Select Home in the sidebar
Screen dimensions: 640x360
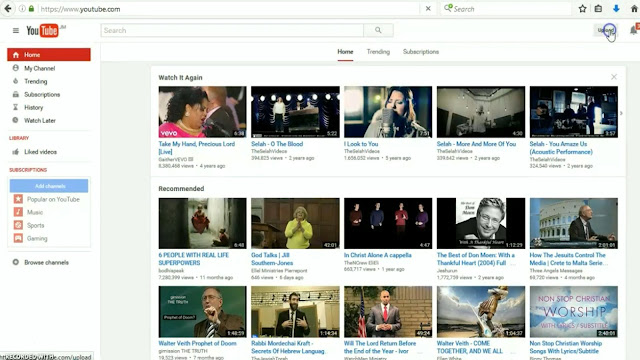(x=49, y=55)
